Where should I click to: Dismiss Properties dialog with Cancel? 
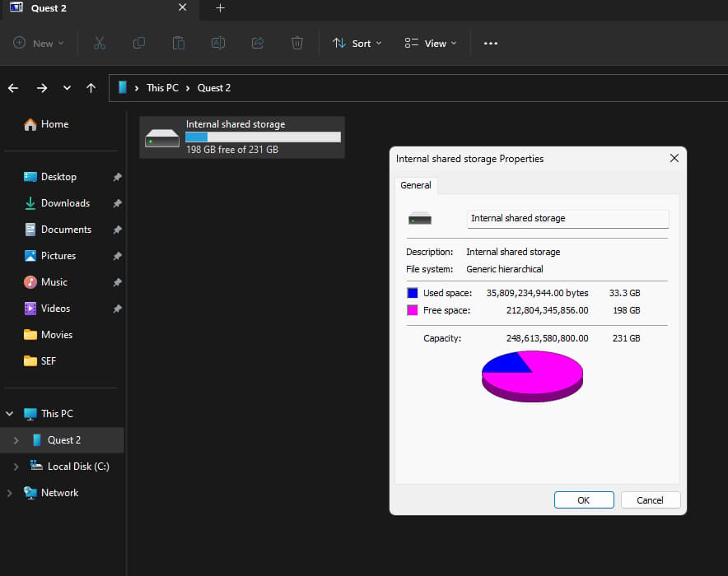pyautogui.click(x=650, y=500)
